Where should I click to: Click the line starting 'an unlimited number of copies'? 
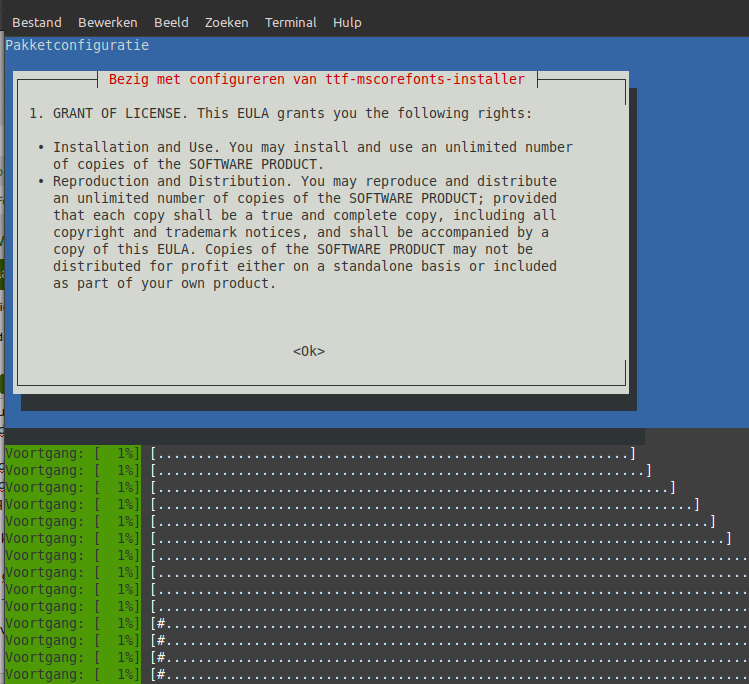(x=305, y=198)
